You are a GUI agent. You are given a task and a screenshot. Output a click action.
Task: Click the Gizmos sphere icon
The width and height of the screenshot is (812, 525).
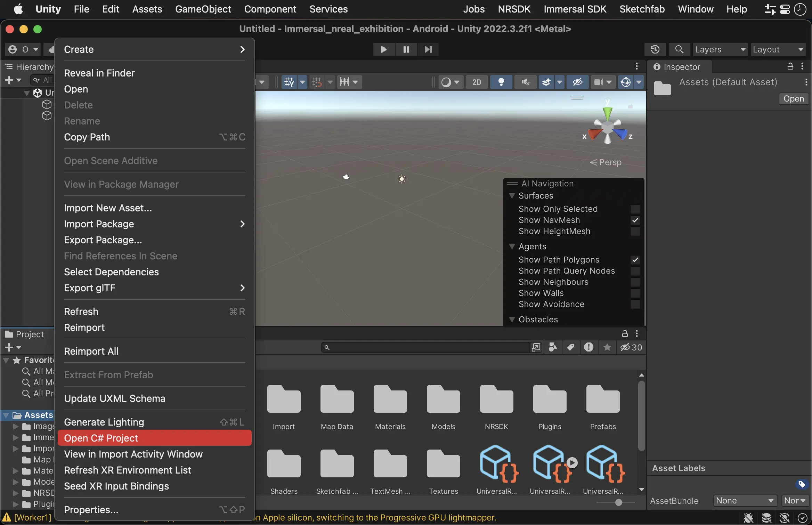626,82
